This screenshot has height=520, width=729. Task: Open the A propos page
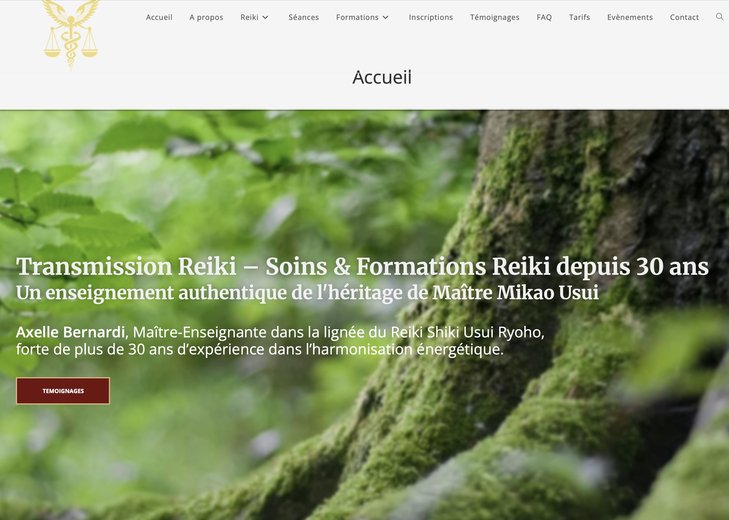click(206, 17)
